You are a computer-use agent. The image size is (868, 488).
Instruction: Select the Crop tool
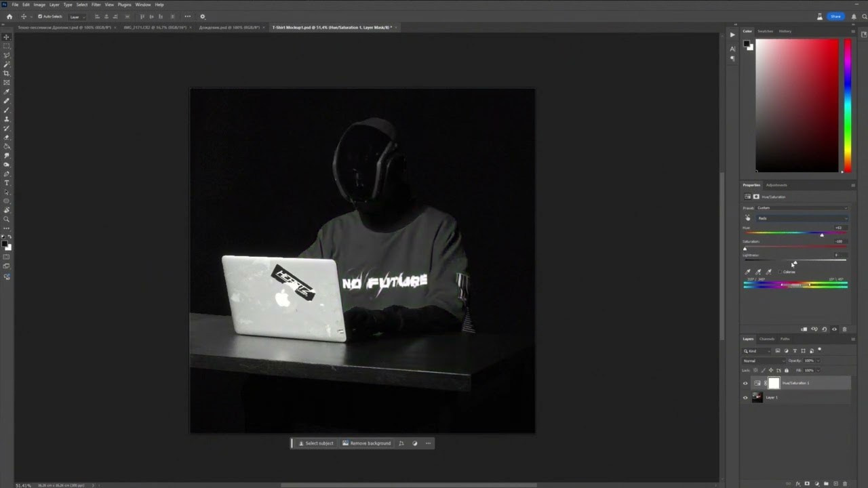point(6,75)
